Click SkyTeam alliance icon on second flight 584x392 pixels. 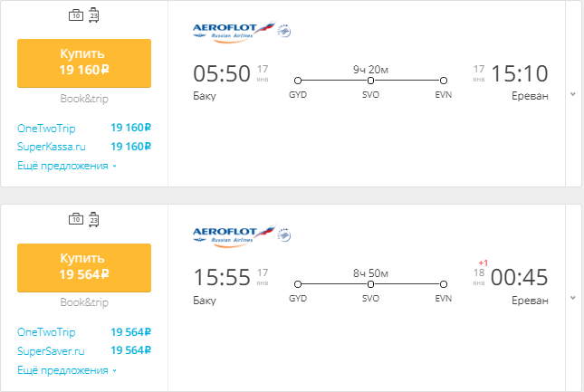[x=284, y=236]
